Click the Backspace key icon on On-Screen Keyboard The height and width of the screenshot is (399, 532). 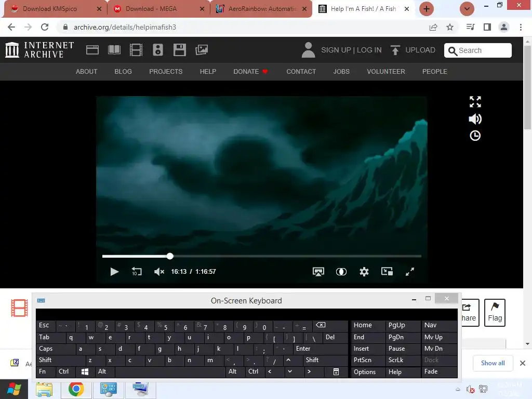coord(330,325)
